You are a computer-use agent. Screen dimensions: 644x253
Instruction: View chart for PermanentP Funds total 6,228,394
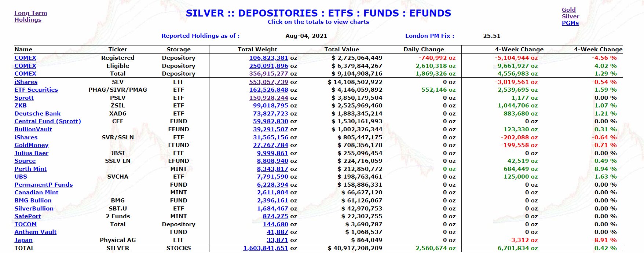(x=272, y=185)
